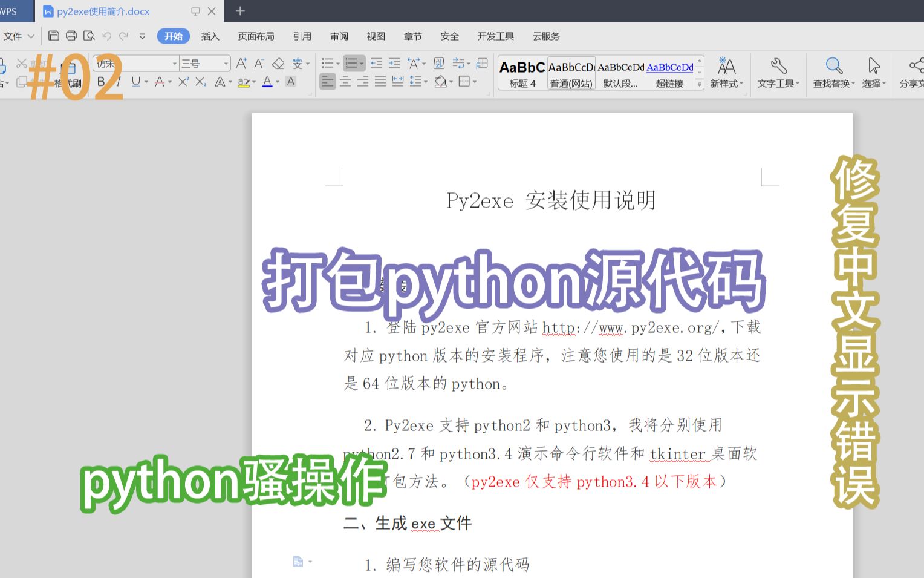This screenshot has height=578, width=924.
Task: Switch to the 视图 tab
Action: 376,36
